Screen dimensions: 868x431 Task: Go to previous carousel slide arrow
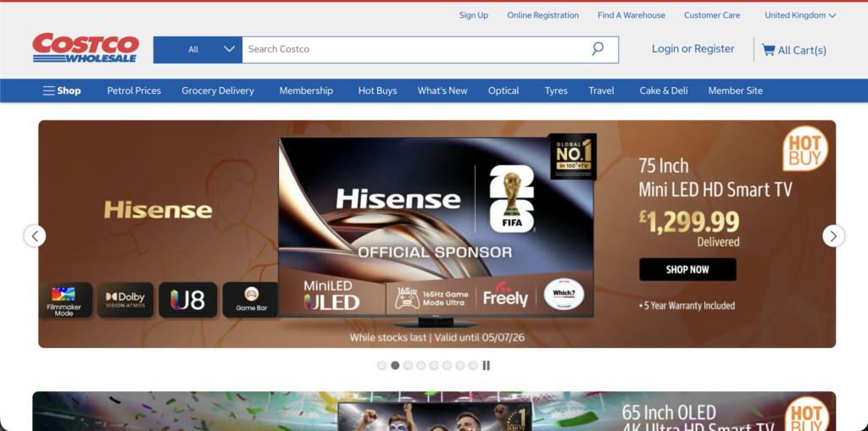coord(35,236)
